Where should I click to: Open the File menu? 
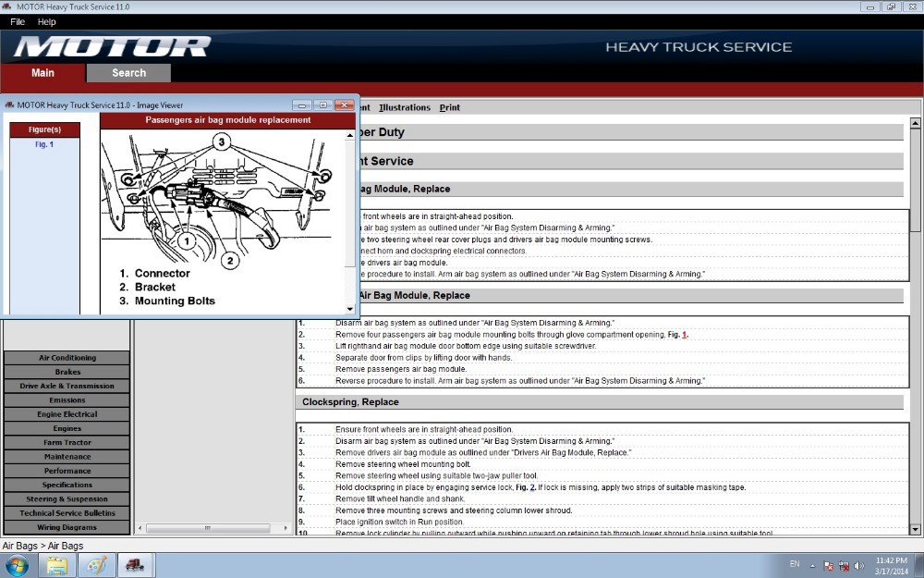18,22
